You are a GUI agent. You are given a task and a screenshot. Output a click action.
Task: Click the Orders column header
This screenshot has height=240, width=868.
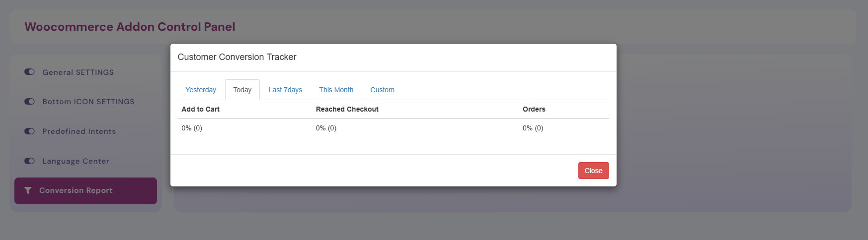tap(534, 109)
